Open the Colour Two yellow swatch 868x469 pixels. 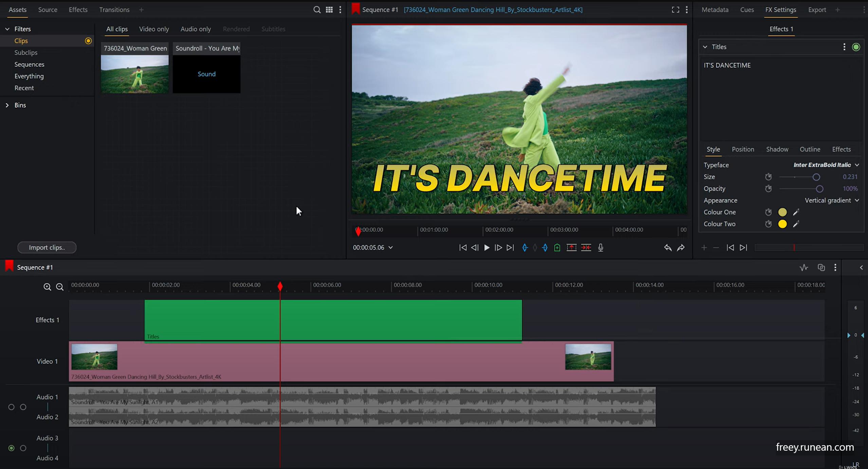(782, 224)
